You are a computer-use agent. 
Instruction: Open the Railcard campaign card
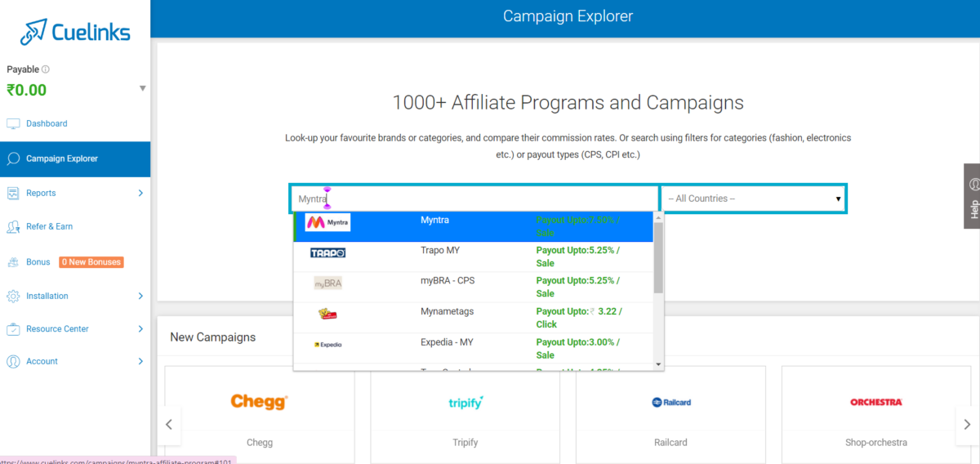tap(670, 415)
